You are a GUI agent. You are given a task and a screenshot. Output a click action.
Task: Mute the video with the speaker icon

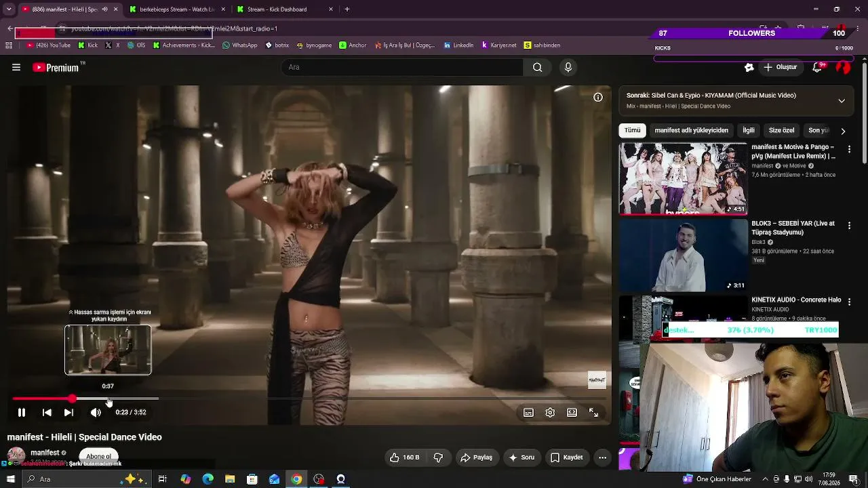coord(96,412)
